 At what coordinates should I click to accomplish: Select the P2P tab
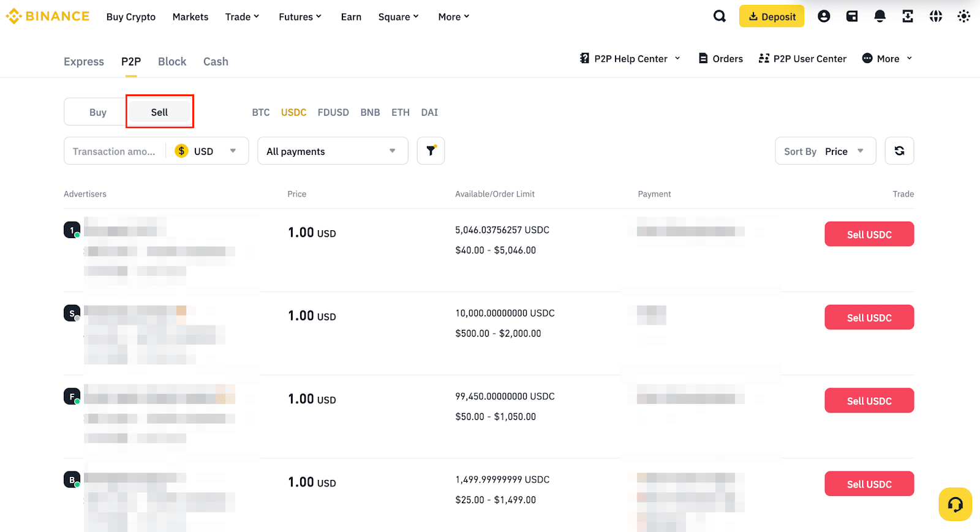click(x=131, y=61)
